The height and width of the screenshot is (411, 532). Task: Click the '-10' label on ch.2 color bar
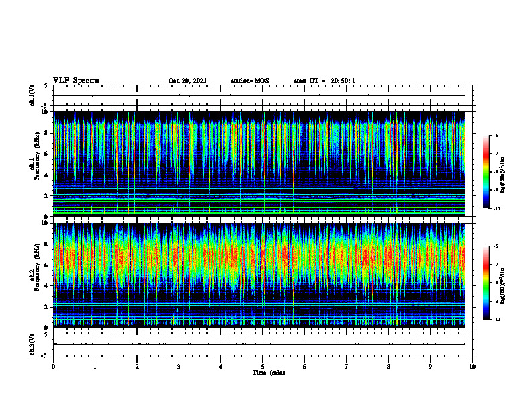[x=496, y=320]
